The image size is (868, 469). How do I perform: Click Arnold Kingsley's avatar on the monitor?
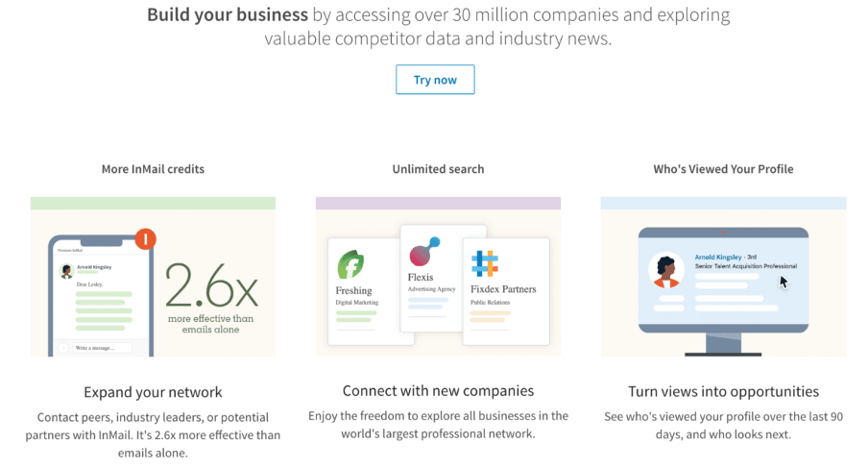(666, 270)
